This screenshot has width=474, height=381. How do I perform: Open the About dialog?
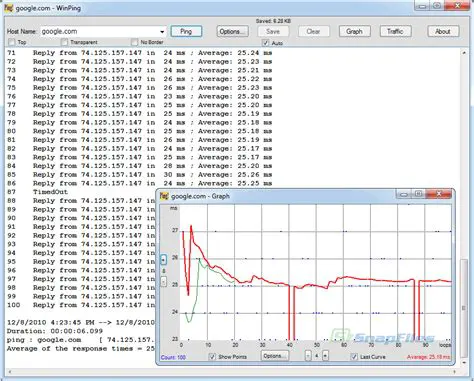(x=443, y=31)
